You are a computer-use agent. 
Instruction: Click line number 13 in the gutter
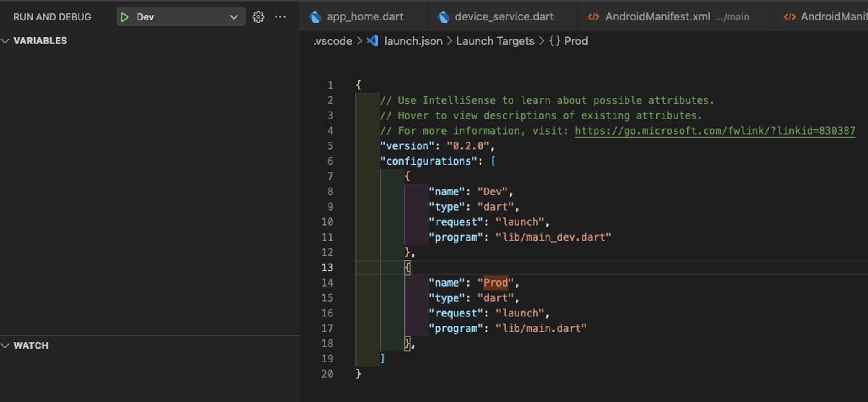(x=327, y=267)
